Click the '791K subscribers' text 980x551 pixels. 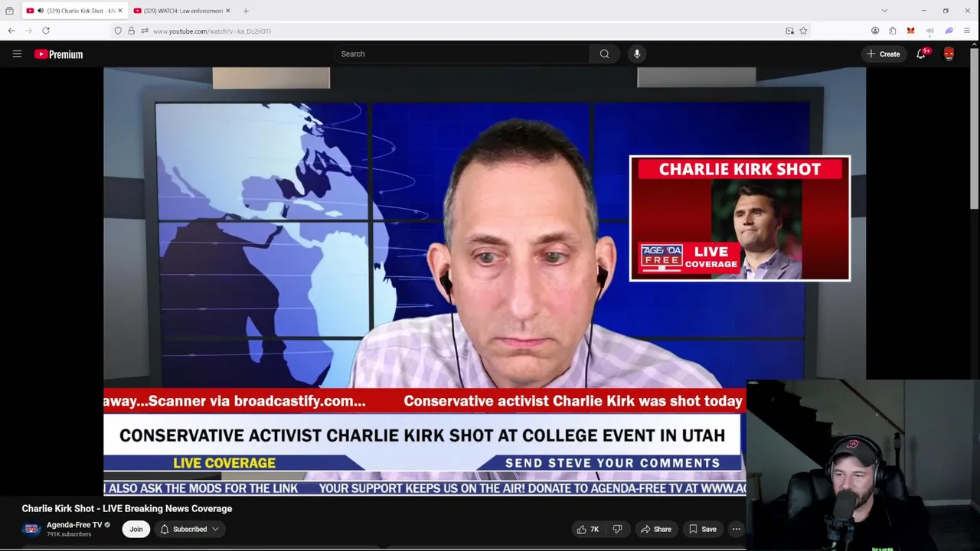coord(69,534)
